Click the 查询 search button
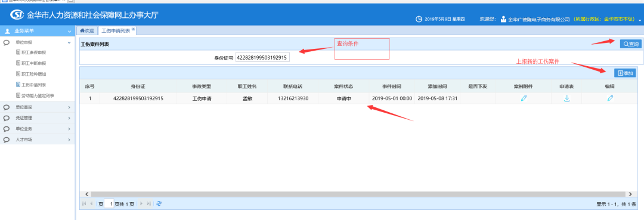This screenshot has width=644, height=220. pos(630,44)
